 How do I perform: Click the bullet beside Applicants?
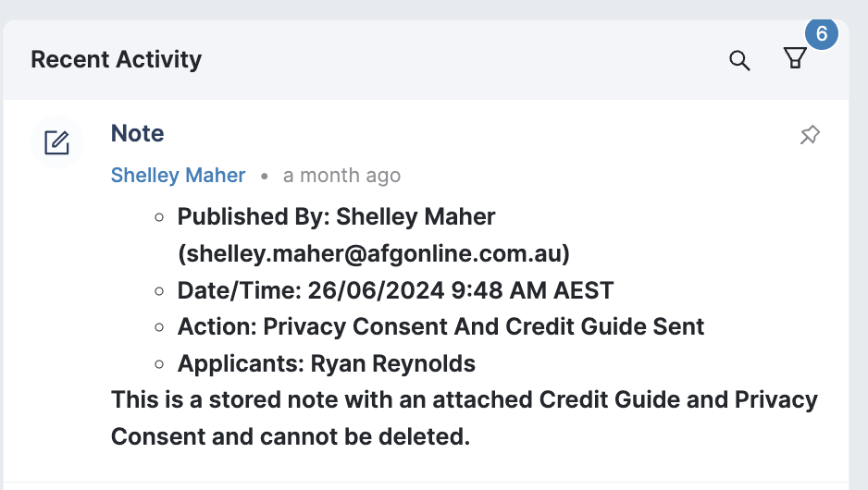click(159, 364)
